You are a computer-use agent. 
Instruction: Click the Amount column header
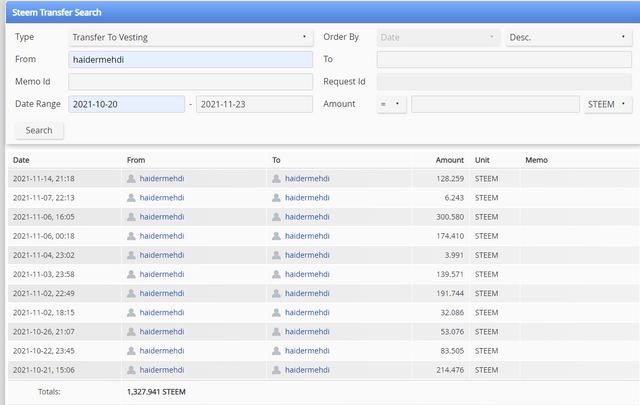coord(450,160)
